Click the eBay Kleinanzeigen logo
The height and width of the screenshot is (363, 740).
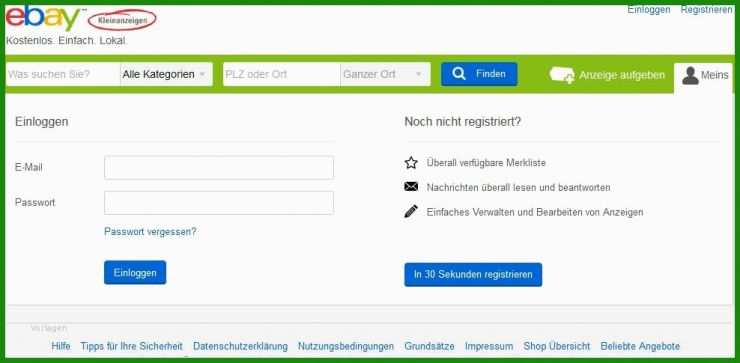[x=81, y=19]
